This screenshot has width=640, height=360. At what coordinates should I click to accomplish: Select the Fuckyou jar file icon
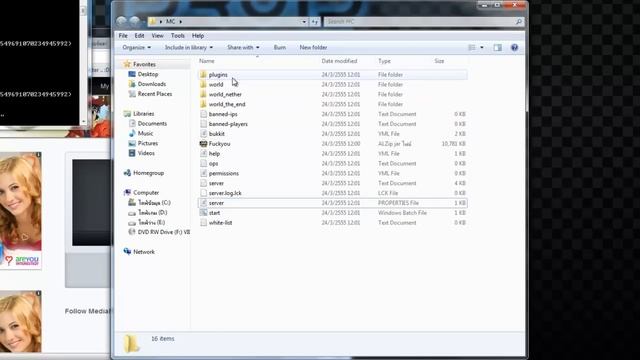click(x=203, y=144)
